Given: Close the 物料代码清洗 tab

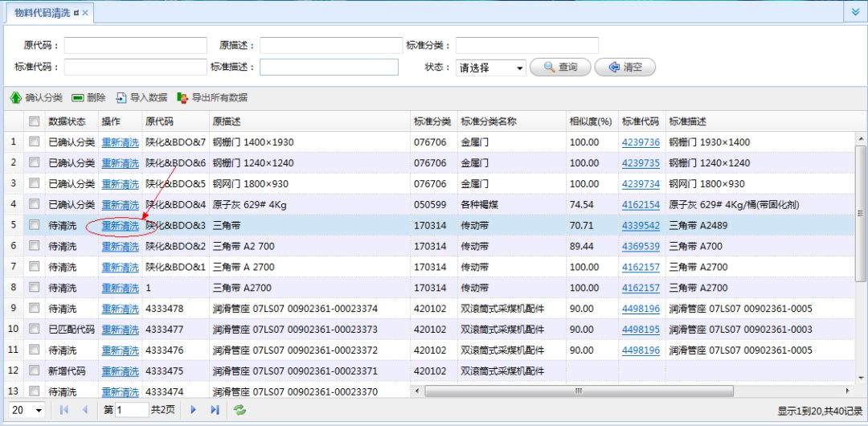Looking at the screenshot, I should [85, 13].
